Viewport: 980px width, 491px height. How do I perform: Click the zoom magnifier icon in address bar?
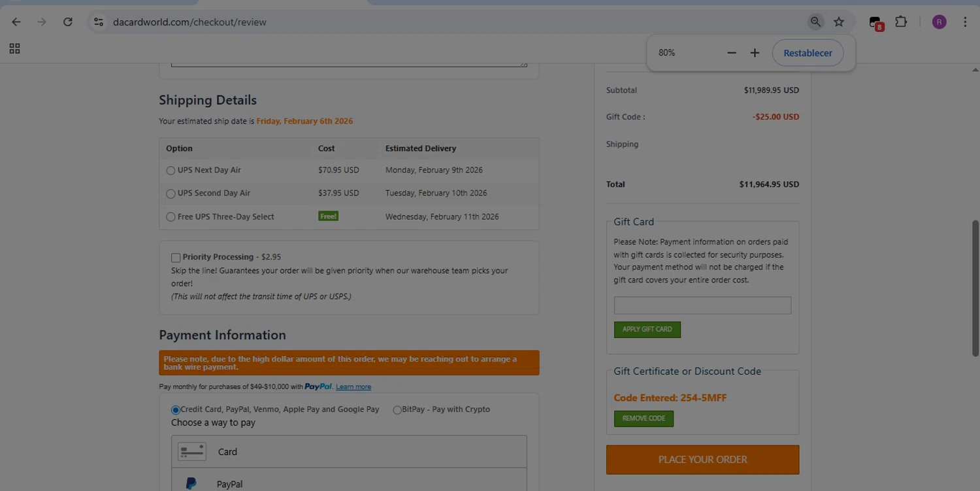tap(815, 22)
